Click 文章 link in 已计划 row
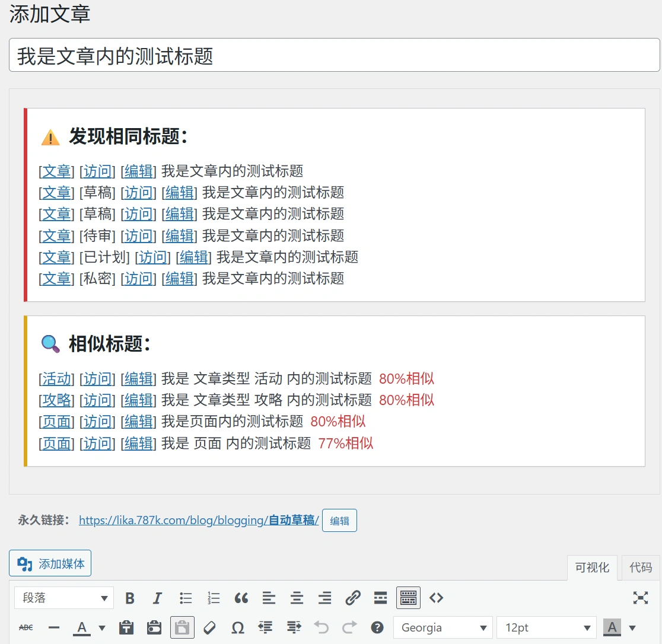 56,257
